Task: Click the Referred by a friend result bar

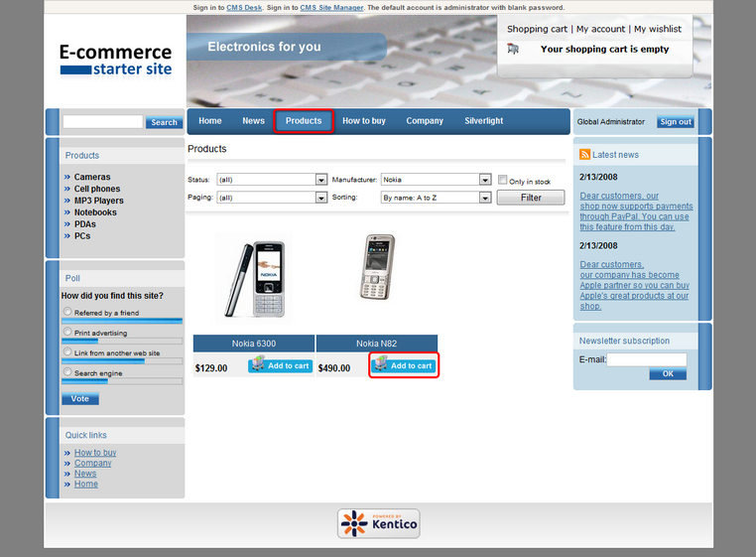Action: click(122, 321)
